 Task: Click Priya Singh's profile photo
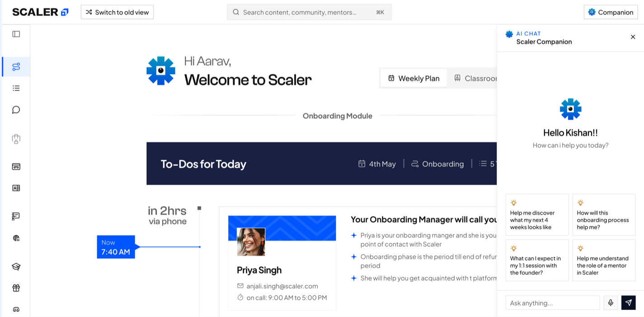(x=251, y=242)
